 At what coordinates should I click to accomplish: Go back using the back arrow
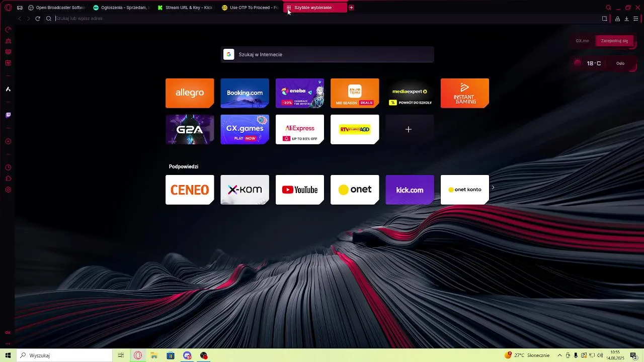(x=20, y=19)
